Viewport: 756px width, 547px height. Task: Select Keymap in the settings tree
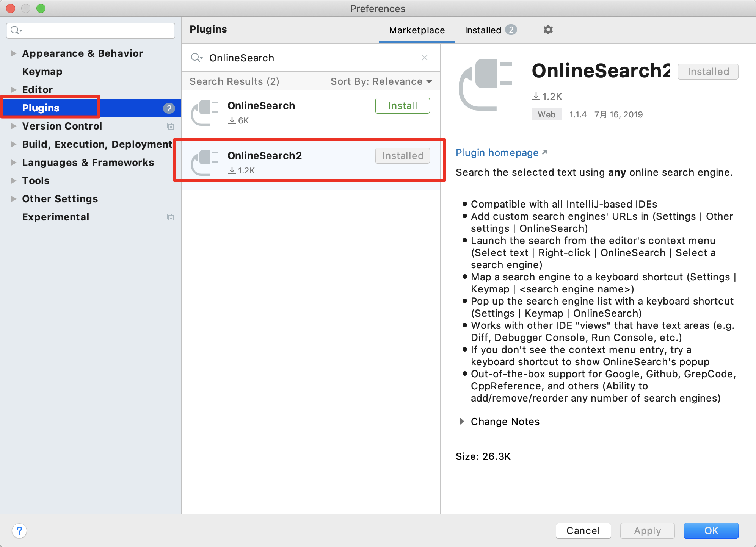(42, 72)
